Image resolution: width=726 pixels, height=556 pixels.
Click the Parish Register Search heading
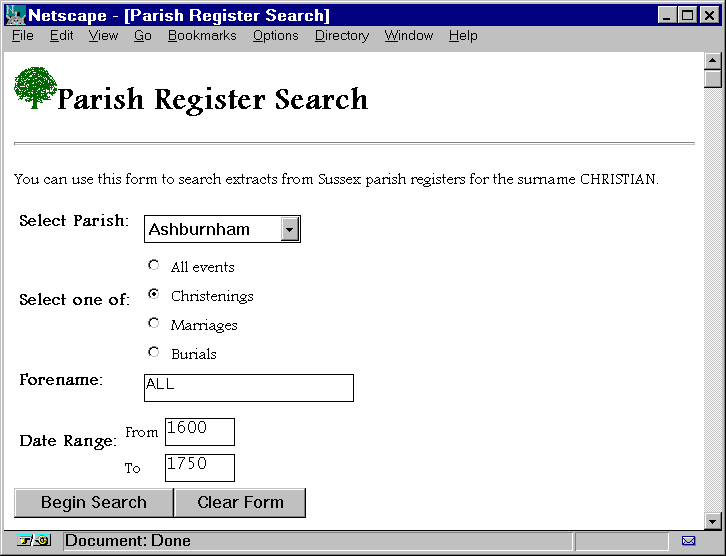click(x=213, y=99)
